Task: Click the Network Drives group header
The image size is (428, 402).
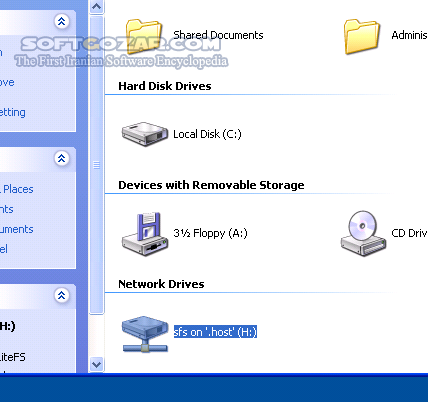Action: click(161, 284)
